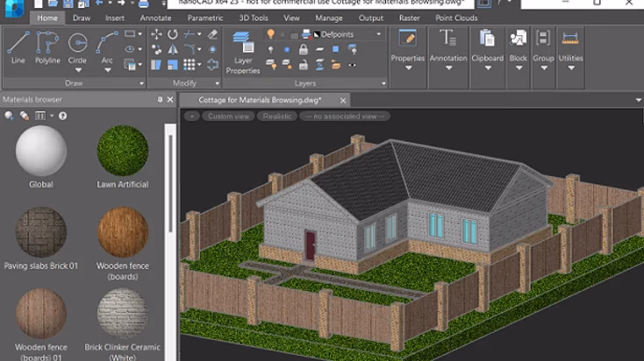Image resolution: width=644 pixels, height=361 pixels.
Task: Click the Group icon
Action: tap(543, 39)
